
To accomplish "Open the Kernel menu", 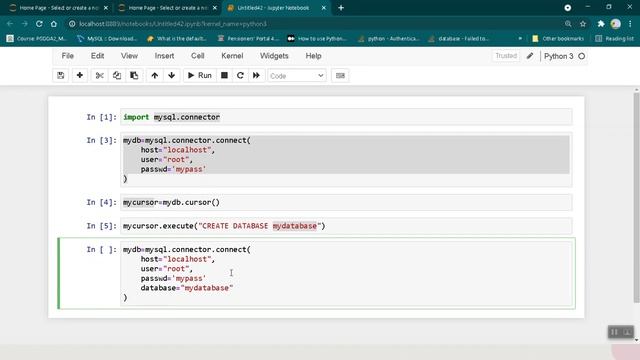I will pyautogui.click(x=232, y=56).
